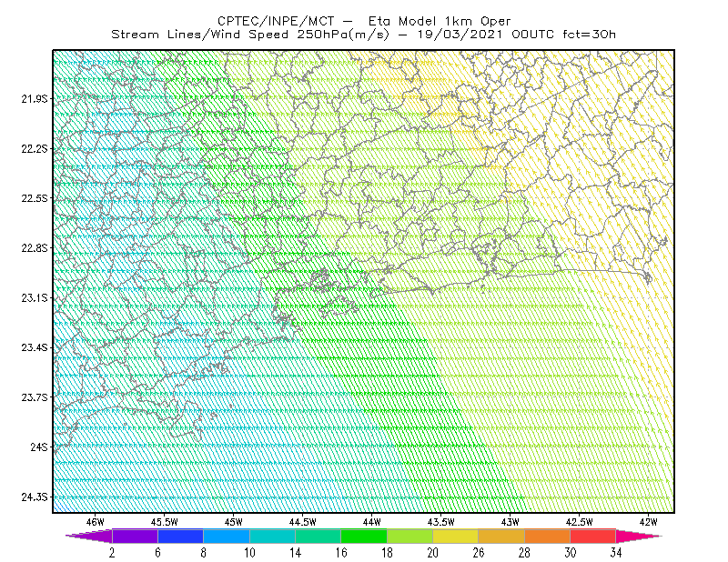Viewport: 728px width, 562px height.
Task: Click the 42W longitude axis label
Action: 648,522
